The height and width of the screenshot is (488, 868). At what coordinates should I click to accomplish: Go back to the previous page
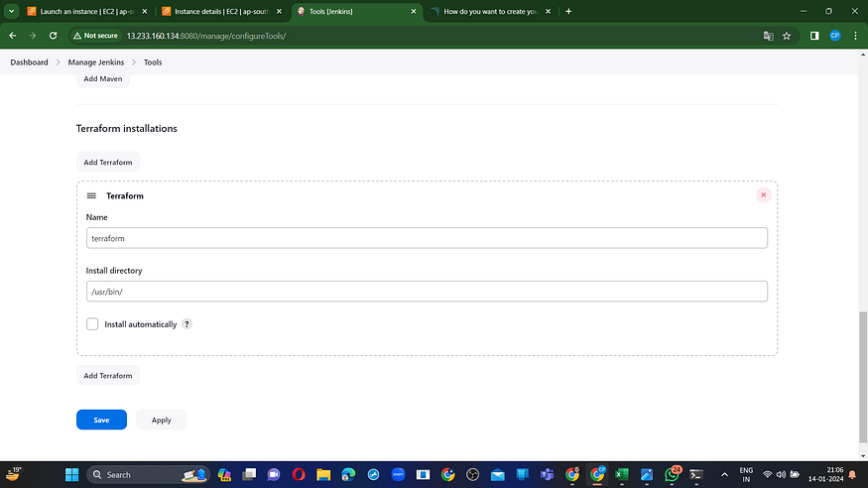tap(12, 36)
